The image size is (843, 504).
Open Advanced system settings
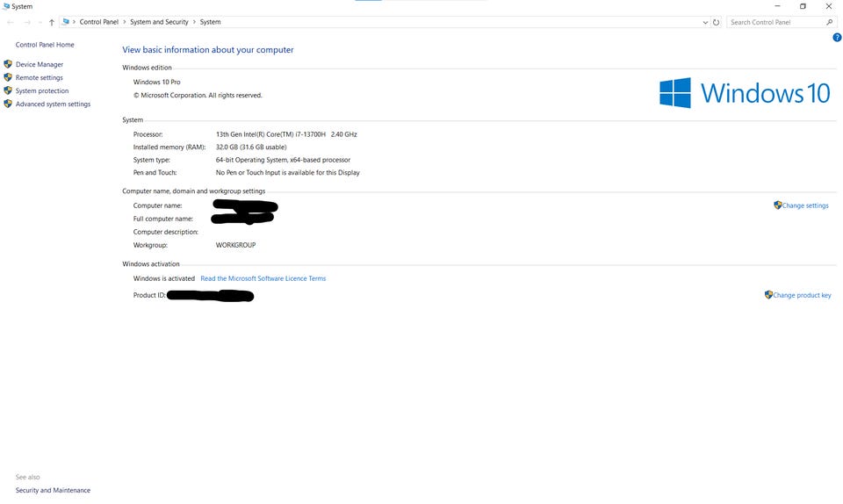(x=53, y=104)
